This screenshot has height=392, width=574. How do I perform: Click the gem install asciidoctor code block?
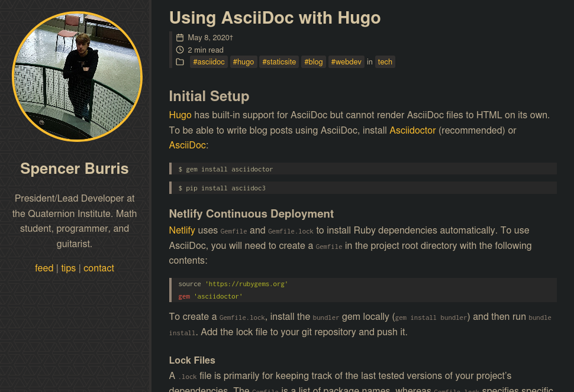[x=363, y=169]
